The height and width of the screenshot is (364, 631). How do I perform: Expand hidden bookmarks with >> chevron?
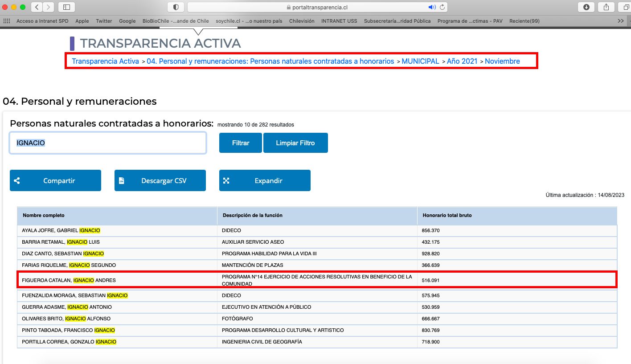point(621,21)
